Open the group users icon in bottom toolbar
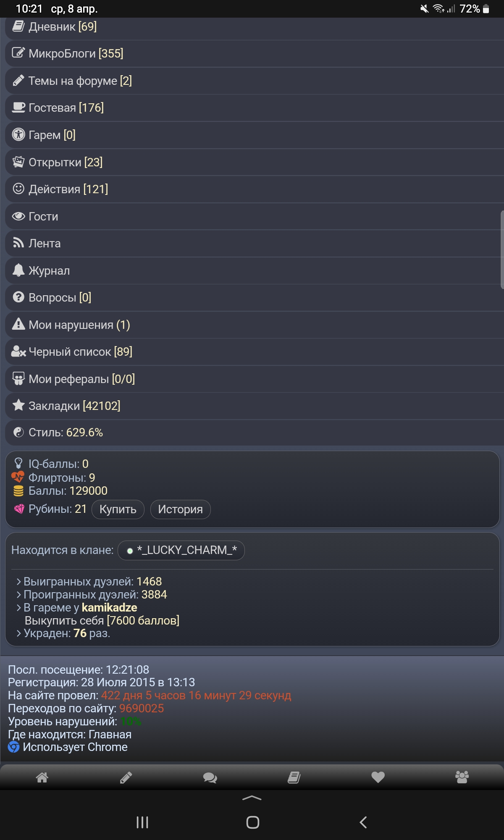This screenshot has height=840, width=504. point(462,777)
